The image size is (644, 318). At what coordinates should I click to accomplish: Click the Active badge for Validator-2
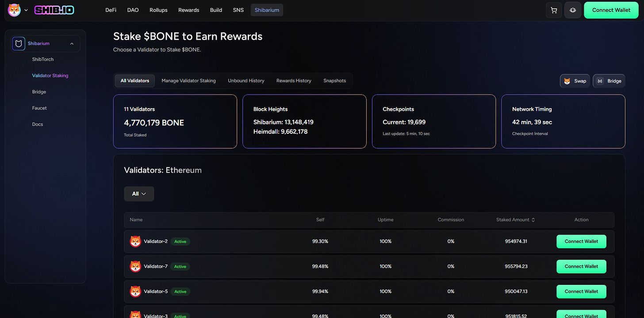click(180, 242)
